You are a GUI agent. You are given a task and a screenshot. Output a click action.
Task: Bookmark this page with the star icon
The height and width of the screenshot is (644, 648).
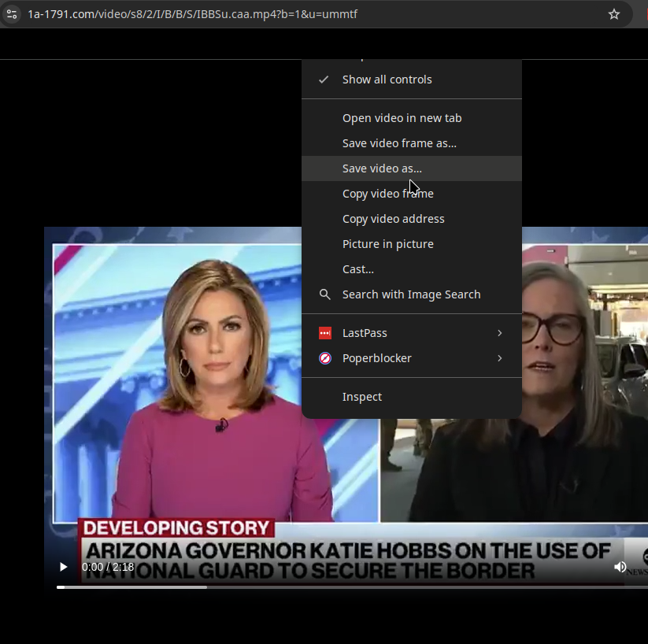pyautogui.click(x=614, y=14)
